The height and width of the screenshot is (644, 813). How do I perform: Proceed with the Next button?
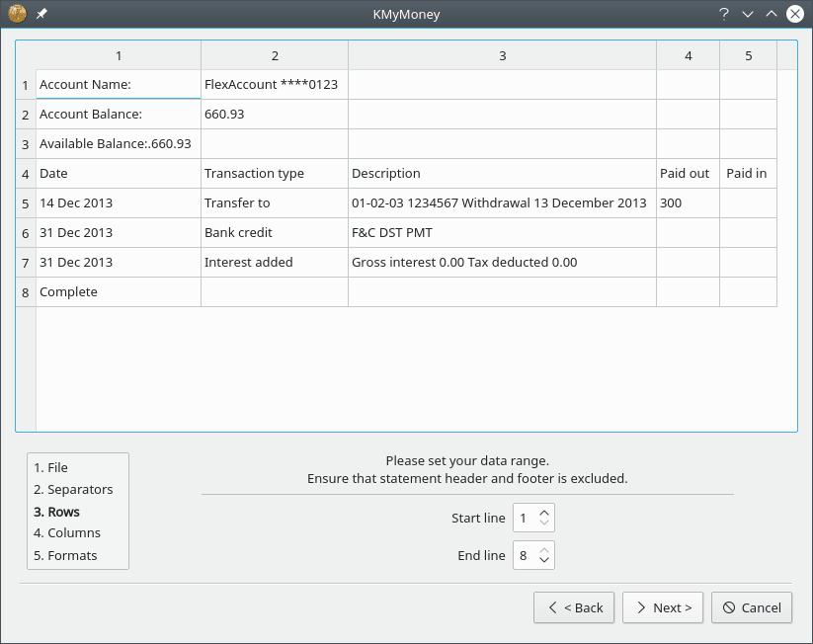pos(662,607)
